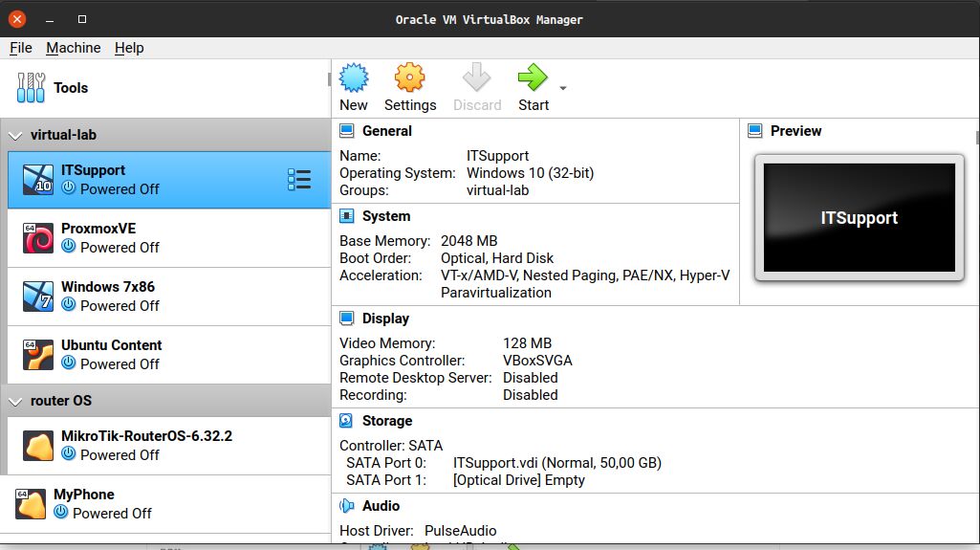Open the Display section heading link
980x550 pixels.
click(x=385, y=319)
